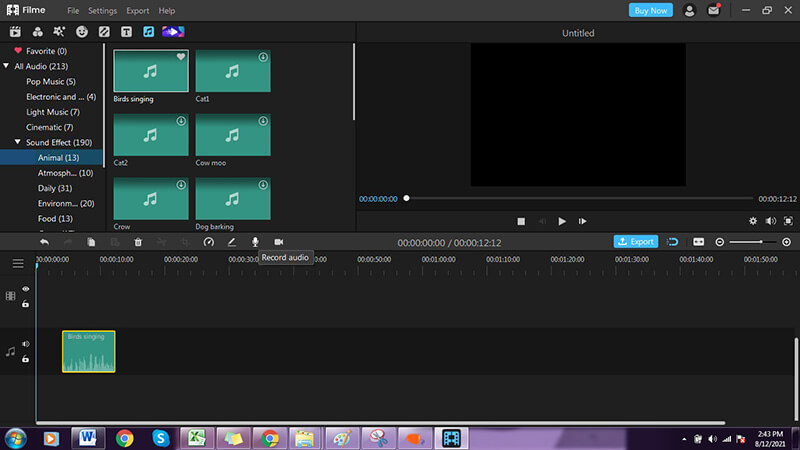
Task: Click the subtitle-style icon right of Export
Action: coord(698,242)
